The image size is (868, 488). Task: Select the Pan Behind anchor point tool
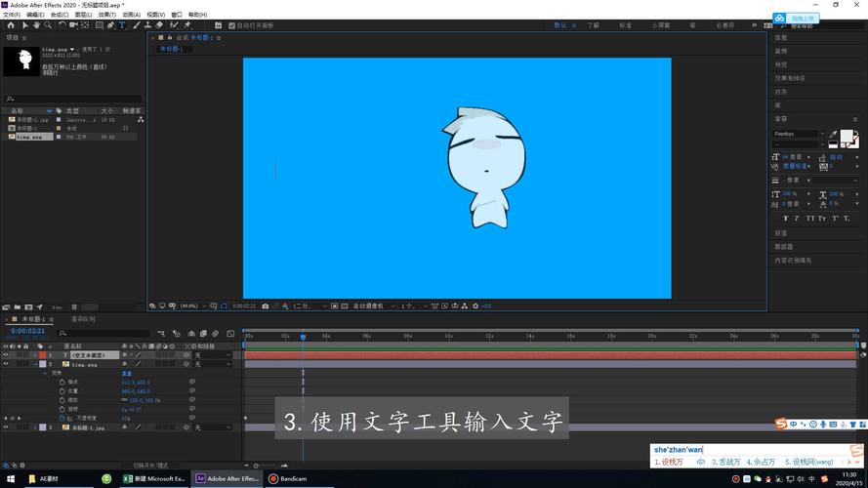point(85,25)
